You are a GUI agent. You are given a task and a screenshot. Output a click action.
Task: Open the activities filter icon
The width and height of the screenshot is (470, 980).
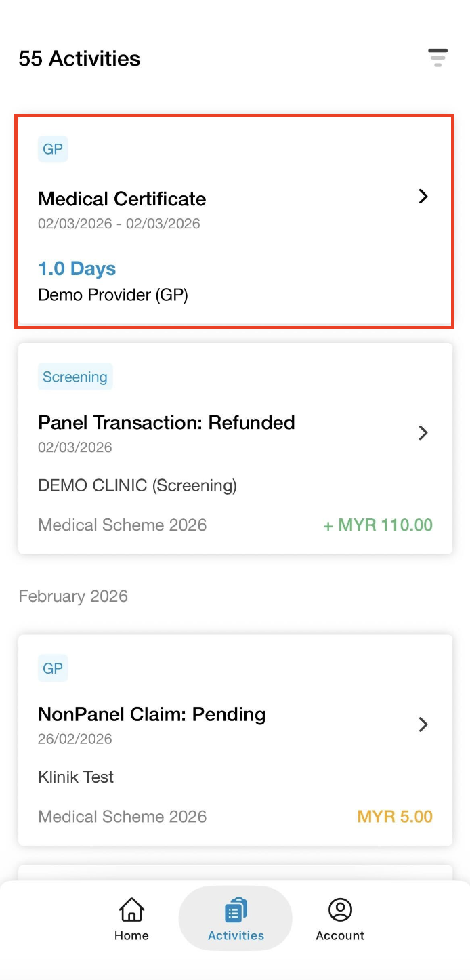point(437,58)
